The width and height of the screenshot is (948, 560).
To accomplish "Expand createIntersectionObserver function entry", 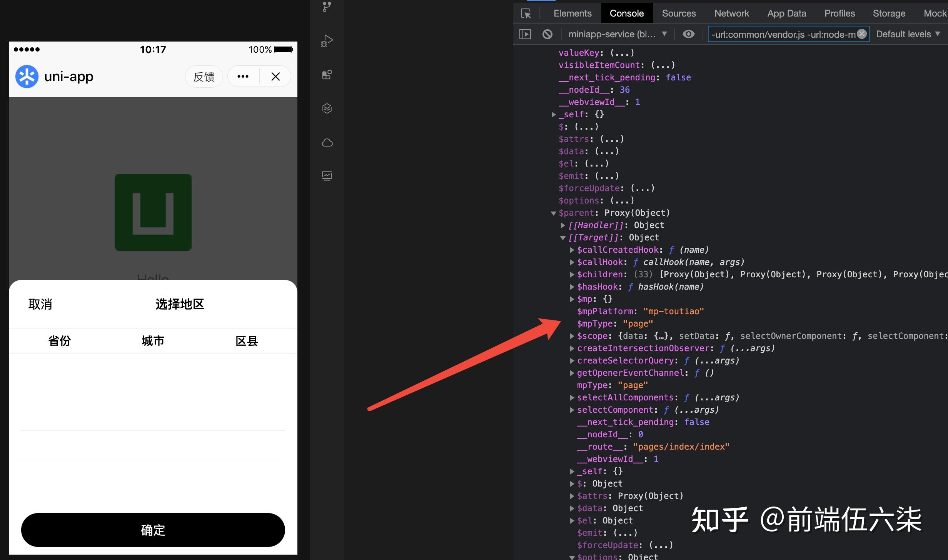I will (572, 348).
